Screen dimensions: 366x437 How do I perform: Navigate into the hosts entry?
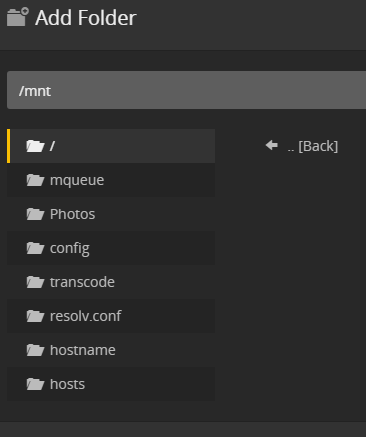pos(111,384)
